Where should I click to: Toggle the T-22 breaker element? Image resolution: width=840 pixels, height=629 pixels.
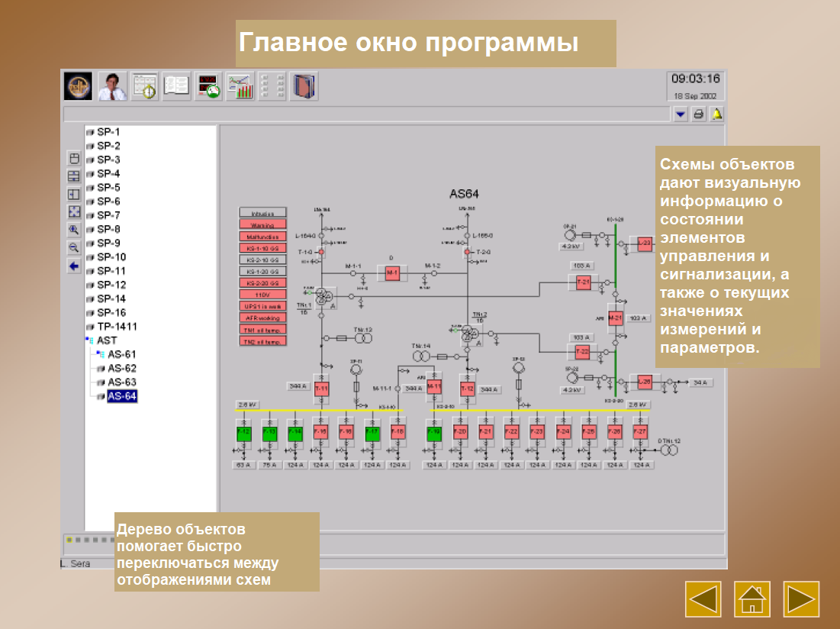[582, 352]
